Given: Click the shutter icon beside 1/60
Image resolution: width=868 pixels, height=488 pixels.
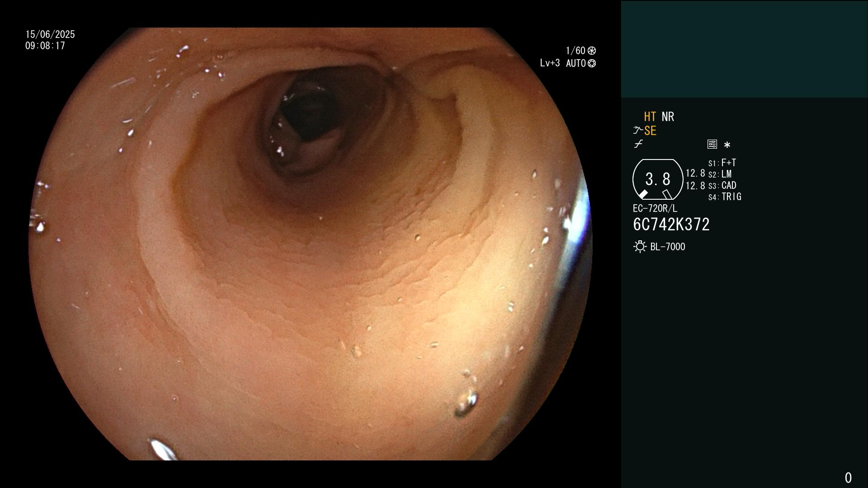Looking at the screenshot, I should click(x=592, y=51).
